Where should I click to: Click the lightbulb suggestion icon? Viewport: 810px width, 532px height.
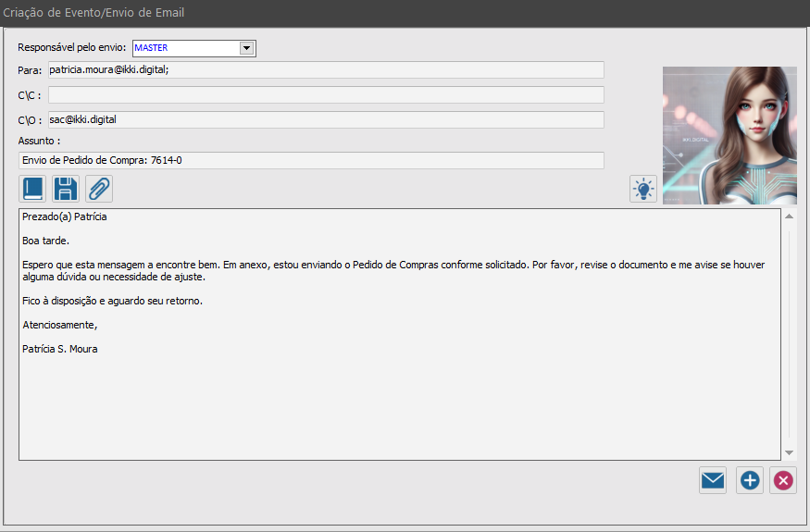coord(643,189)
